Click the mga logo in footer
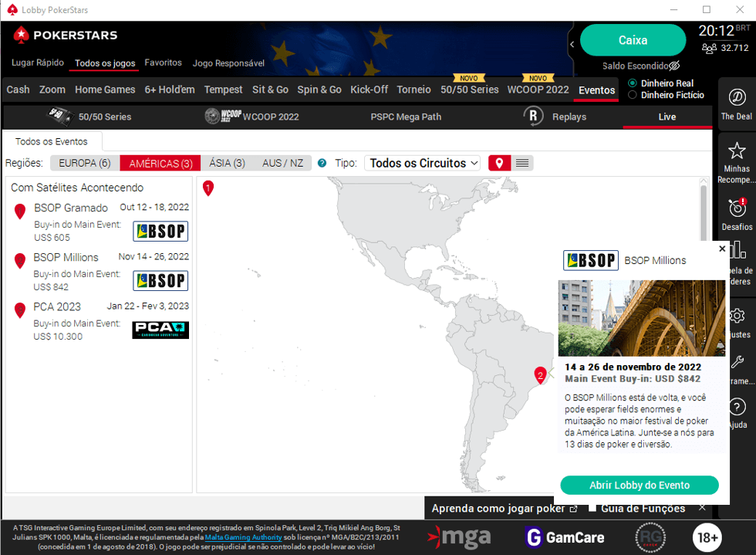The image size is (756, 555). [459, 537]
